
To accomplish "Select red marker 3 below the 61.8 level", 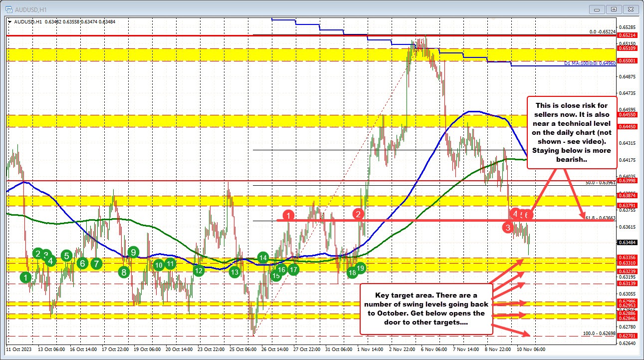I will [508, 228].
